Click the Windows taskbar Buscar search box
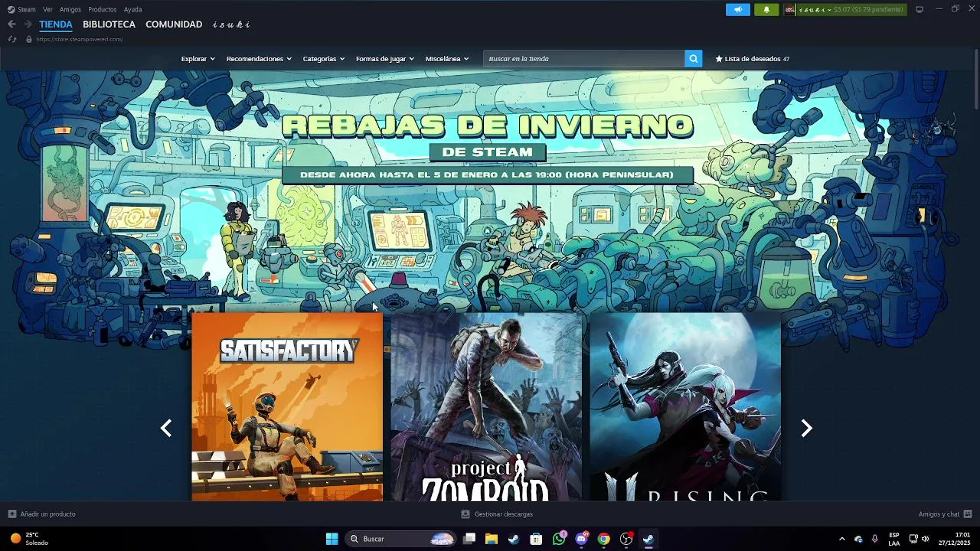Viewport: 980px width, 551px height. pyautogui.click(x=402, y=539)
